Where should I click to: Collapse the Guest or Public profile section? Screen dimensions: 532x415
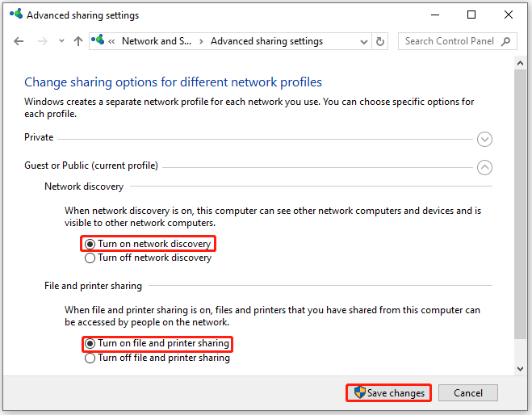click(x=484, y=167)
